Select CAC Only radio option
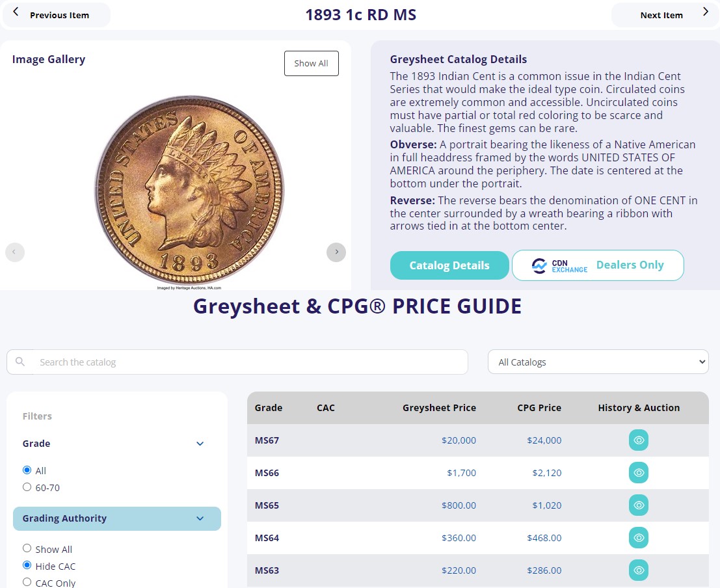The width and height of the screenshot is (720, 588). [x=27, y=582]
